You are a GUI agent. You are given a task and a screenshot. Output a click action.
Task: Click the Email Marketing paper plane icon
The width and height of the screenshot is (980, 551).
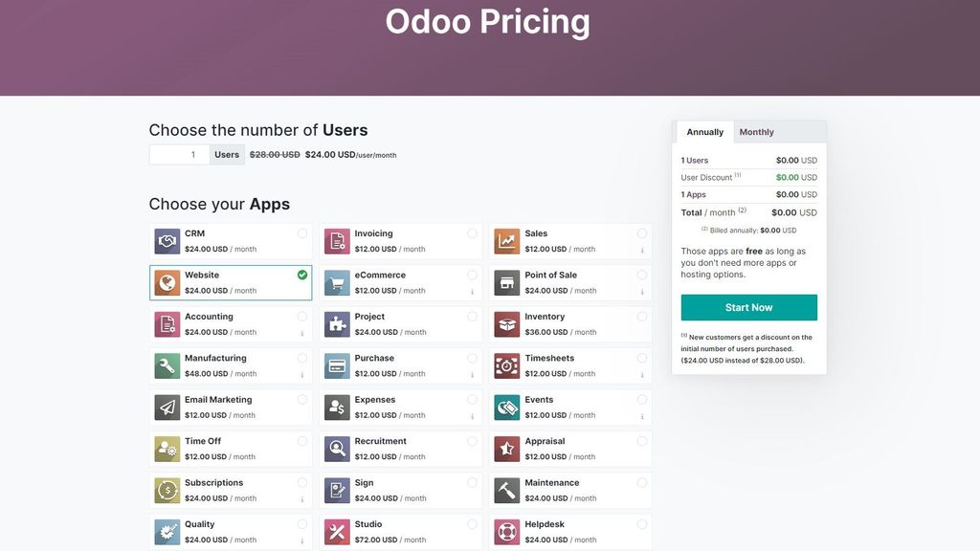coord(167,407)
